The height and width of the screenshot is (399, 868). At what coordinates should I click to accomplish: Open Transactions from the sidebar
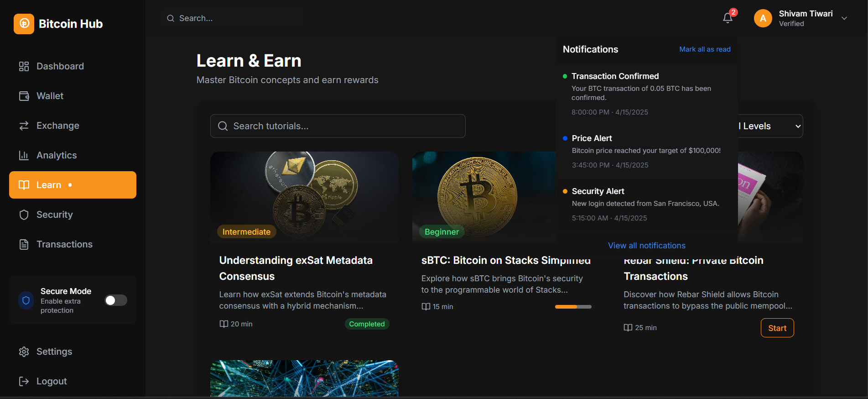click(73, 244)
